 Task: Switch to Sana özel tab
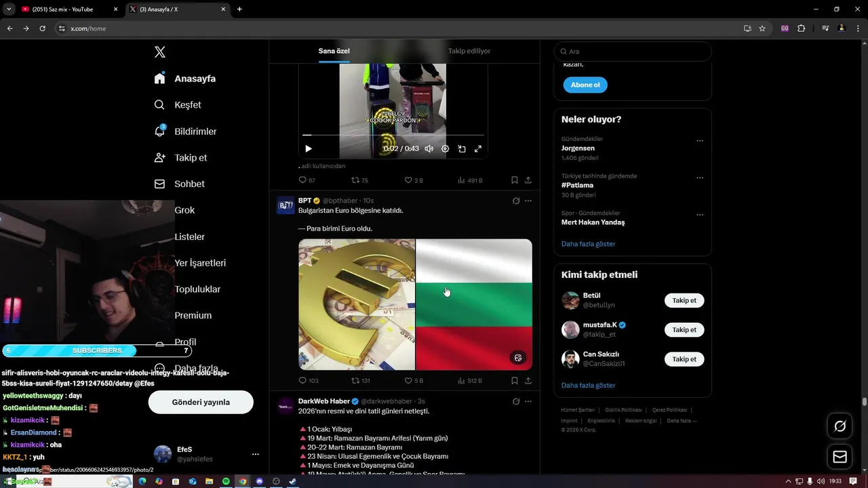point(334,51)
